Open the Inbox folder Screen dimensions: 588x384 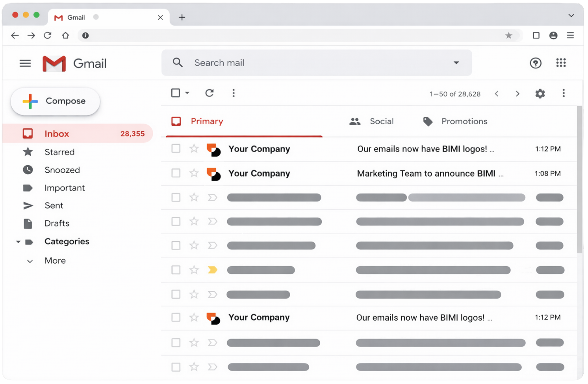click(x=78, y=133)
